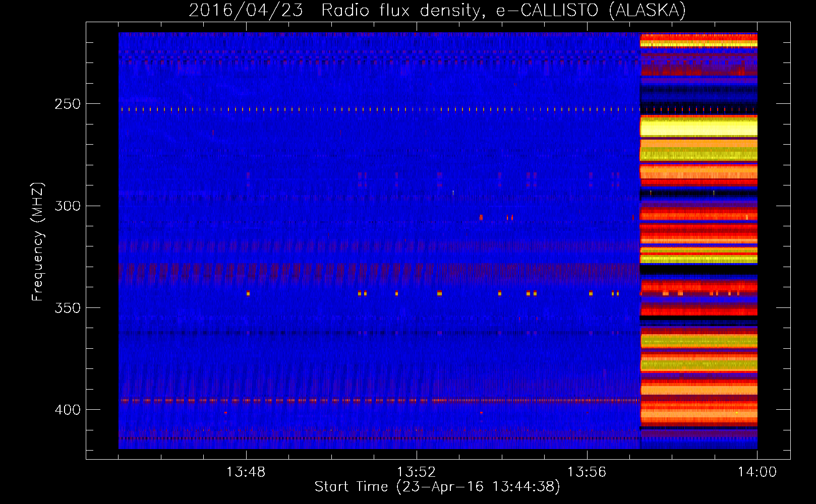Image resolution: width=816 pixels, height=504 pixels.
Task: Click the 350 frequency tick label
Action: (68, 308)
